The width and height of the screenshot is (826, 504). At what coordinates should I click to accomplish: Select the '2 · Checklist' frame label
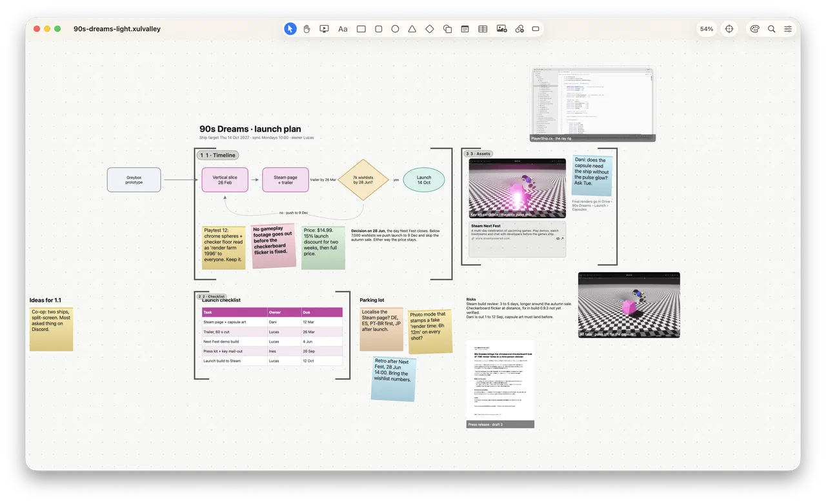[212, 297]
